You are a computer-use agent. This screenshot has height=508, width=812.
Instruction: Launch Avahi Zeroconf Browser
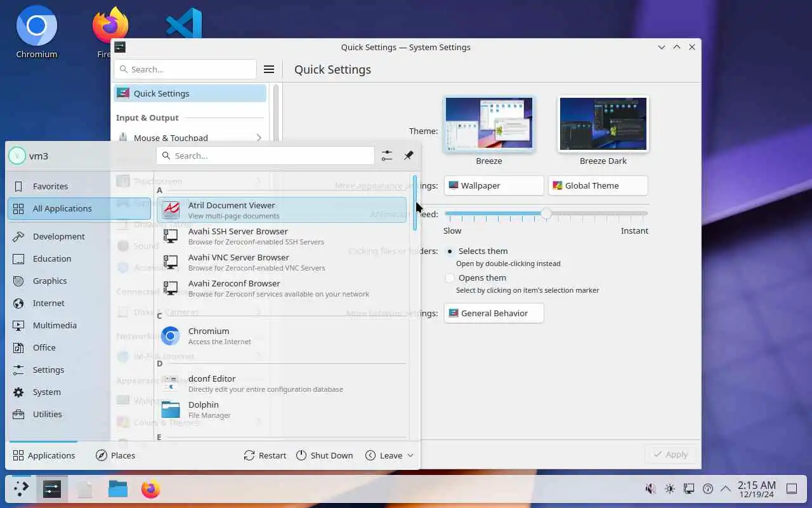[282, 288]
